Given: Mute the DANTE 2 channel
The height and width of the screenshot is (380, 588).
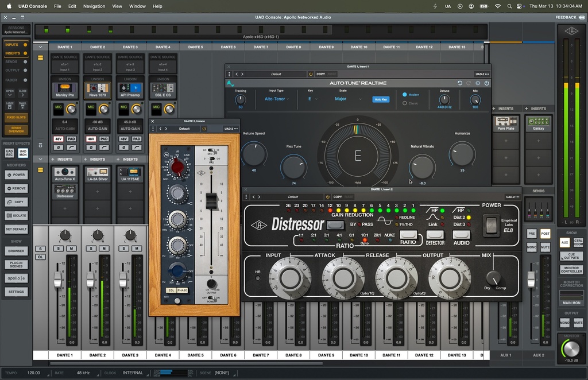Looking at the screenshot, I should pyautogui.click(x=104, y=249).
